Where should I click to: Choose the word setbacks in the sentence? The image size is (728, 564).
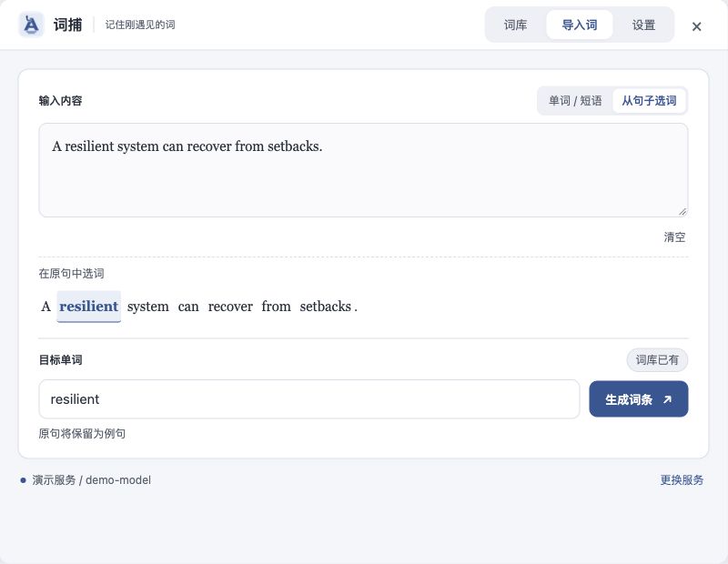(325, 307)
